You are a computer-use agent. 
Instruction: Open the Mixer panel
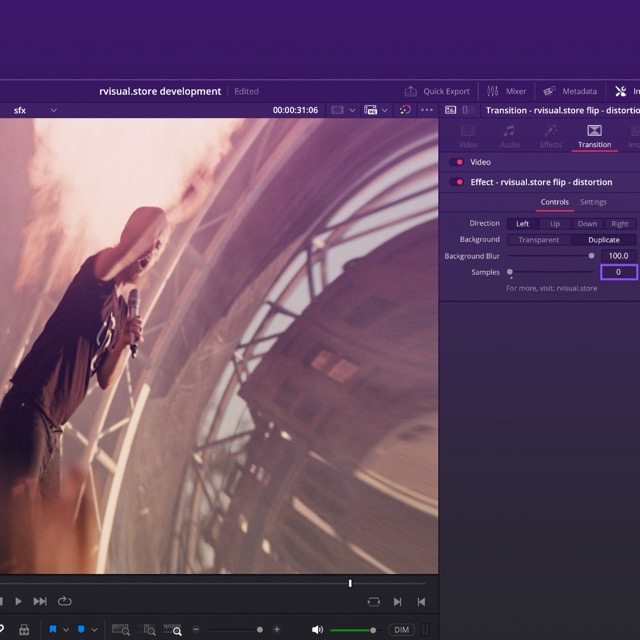(x=506, y=91)
